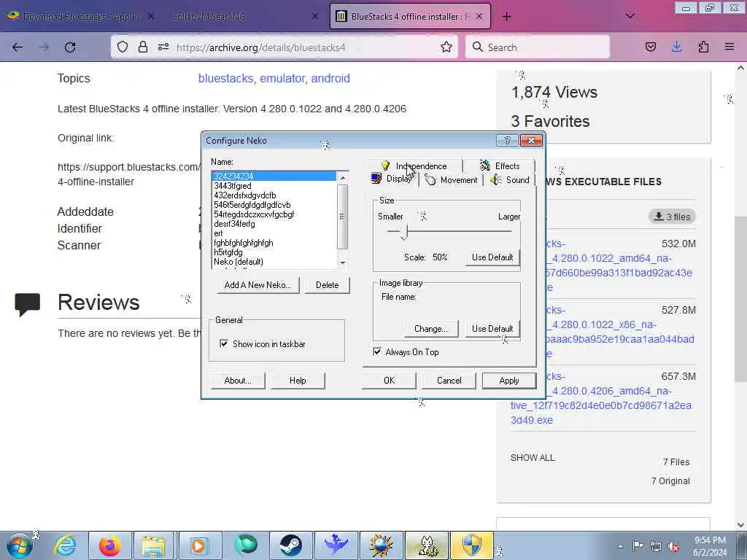Click SHOW ALL download options
This screenshot has width=747, height=560.
coord(533,458)
